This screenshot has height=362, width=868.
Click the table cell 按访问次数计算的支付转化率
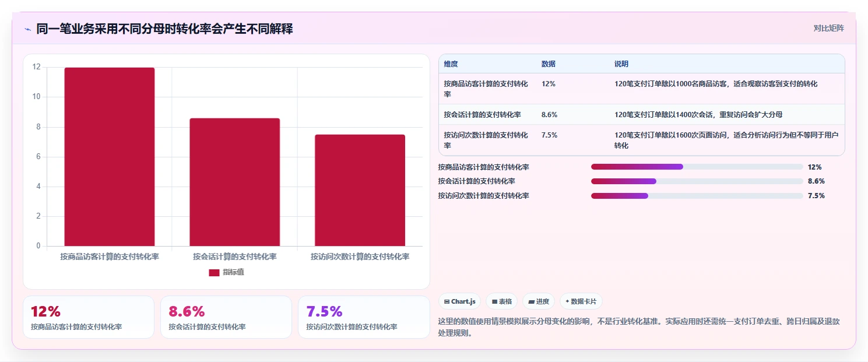(x=486, y=140)
